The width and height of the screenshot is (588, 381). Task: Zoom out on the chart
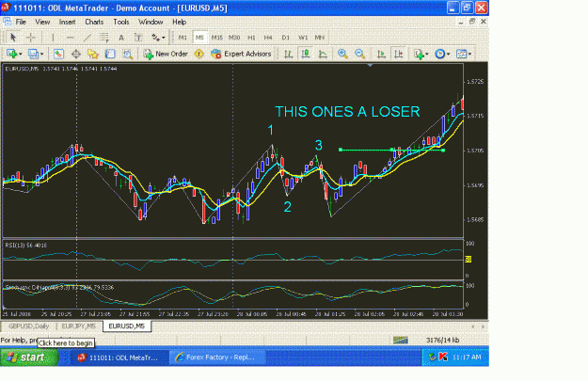[360, 54]
